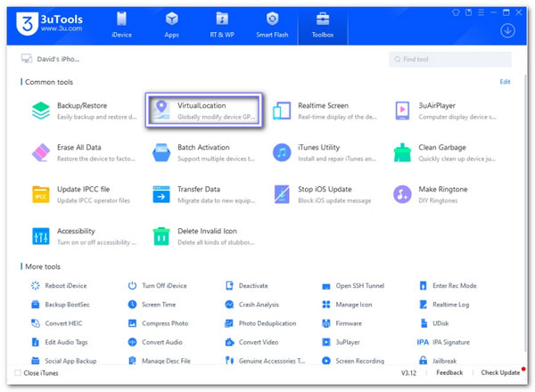Screen dimensions: 535x392
Task: Open Convert Audio tool
Action: point(155,342)
